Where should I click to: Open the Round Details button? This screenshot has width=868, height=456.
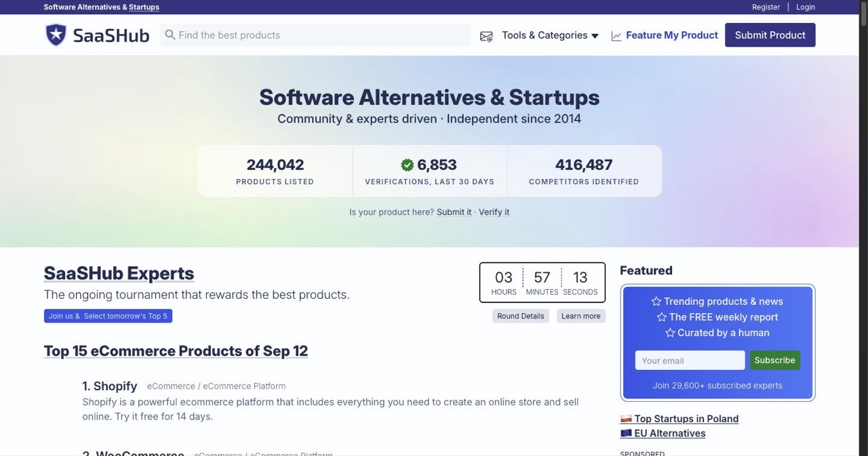click(521, 316)
